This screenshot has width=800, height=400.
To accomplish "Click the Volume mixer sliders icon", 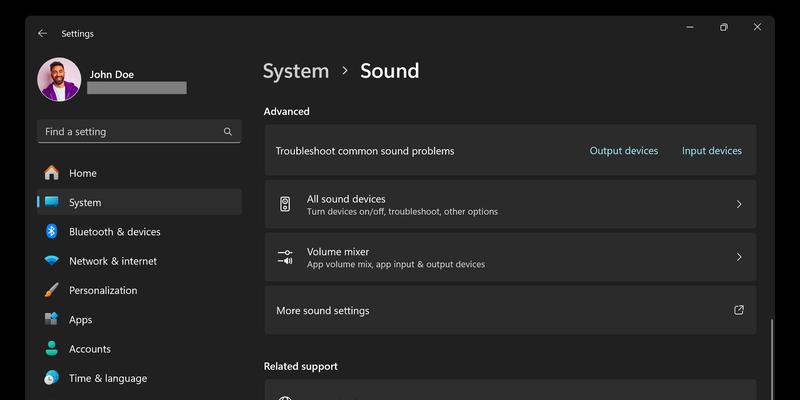I will [285, 257].
